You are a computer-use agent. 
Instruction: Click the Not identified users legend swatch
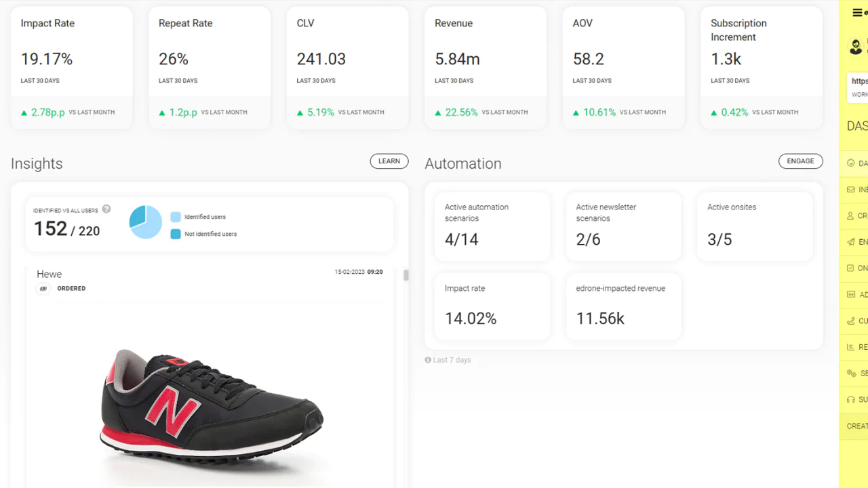point(176,234)
